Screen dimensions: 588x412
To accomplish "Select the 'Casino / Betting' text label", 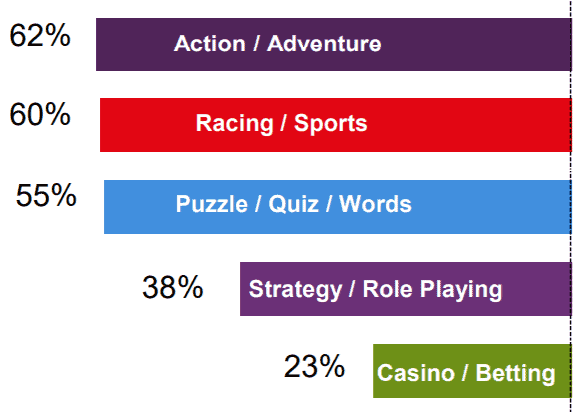I will tap(466, 373).
